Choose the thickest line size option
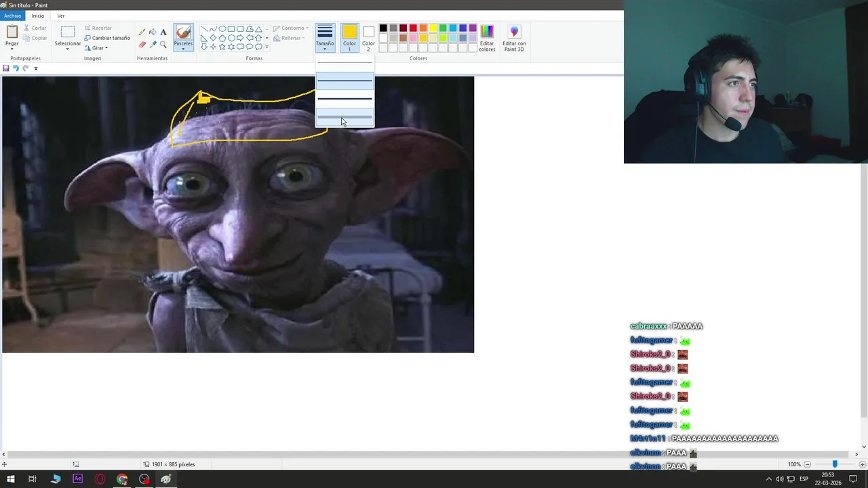This screenshot has height=488, width=868. pyautogui.click(x=344, y=117)
